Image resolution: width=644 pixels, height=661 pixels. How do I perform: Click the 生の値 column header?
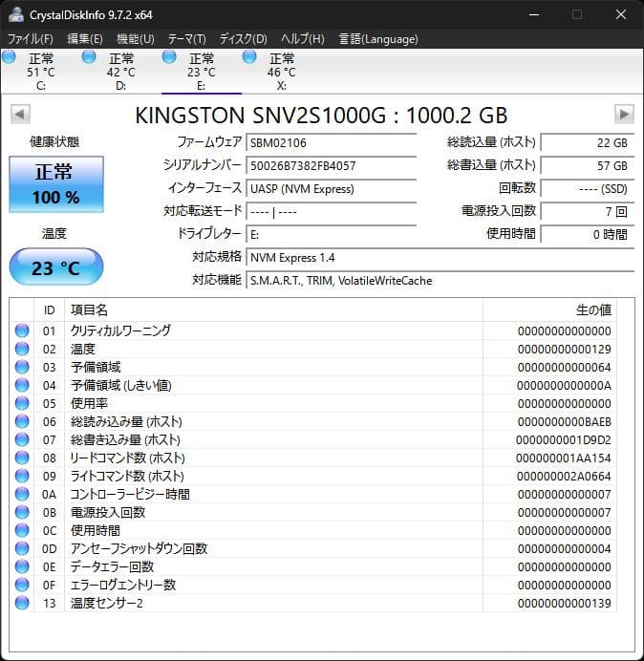[549, 310]
